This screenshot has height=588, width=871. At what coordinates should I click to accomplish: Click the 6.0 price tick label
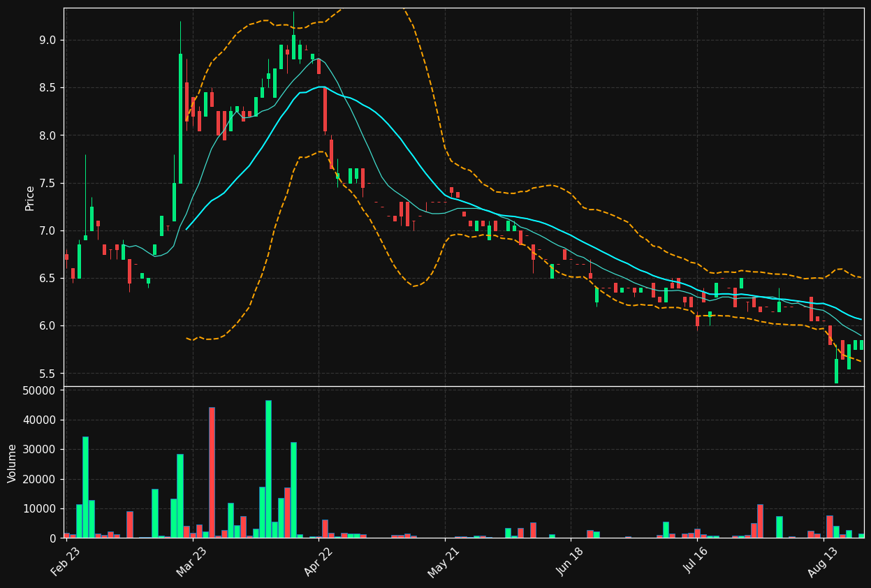point(47,326)
